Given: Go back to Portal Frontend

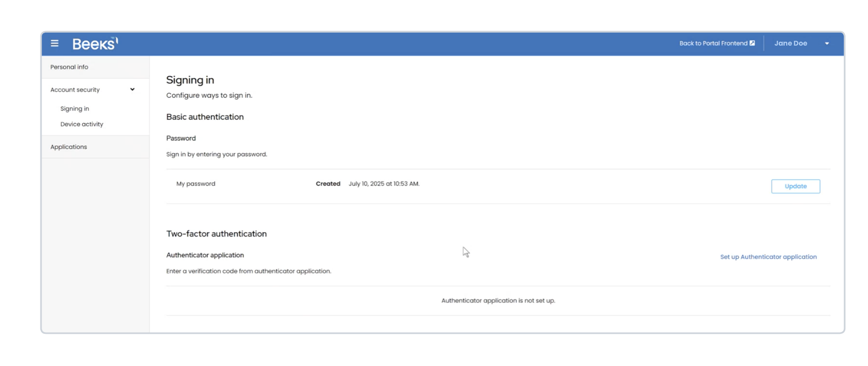Looking at the screenshot, I should pyautogui.click(x=713, y=43).
